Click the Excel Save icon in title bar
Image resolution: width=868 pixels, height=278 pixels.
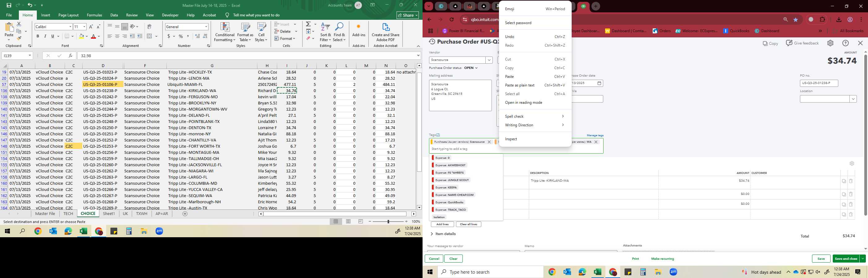tap(9, 5)
